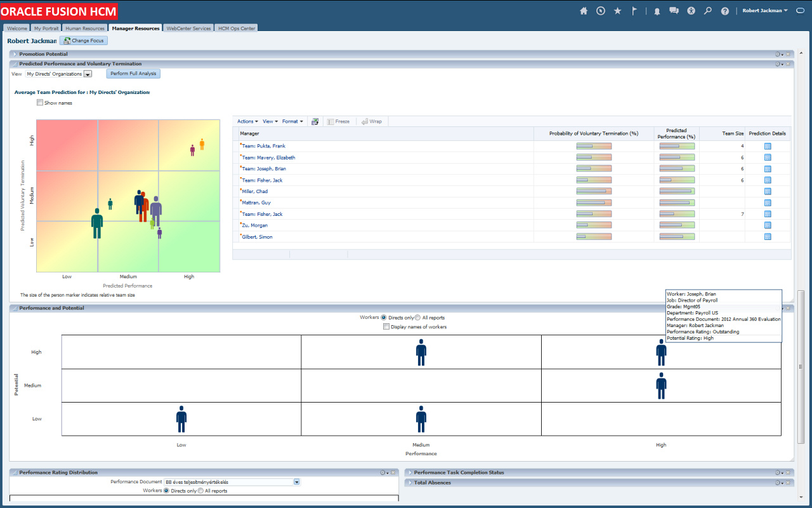Open the Total Absences panel gear menu
This screenshot has width=812, height=508.
[779, 483]
